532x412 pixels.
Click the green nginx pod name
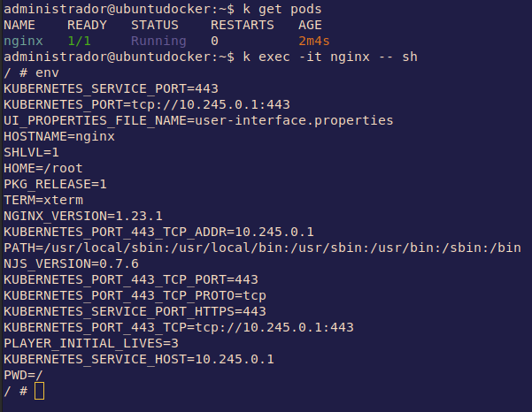(x=23, y=41)
